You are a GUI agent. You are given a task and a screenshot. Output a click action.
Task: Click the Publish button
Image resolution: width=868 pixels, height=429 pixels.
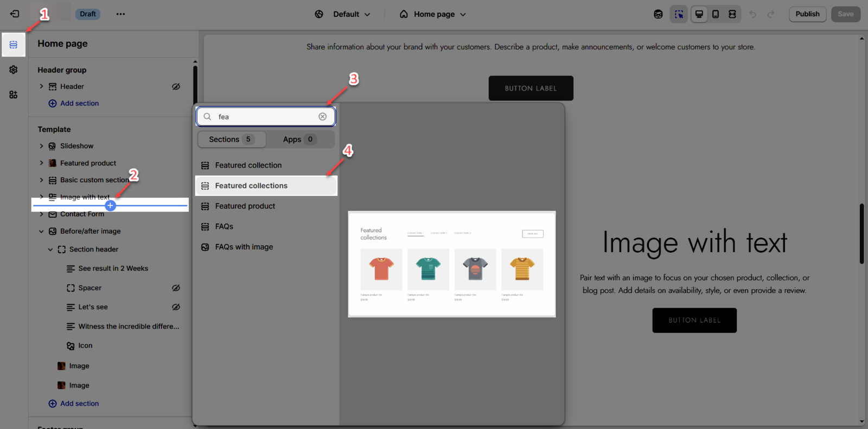(x=807, y=14)
